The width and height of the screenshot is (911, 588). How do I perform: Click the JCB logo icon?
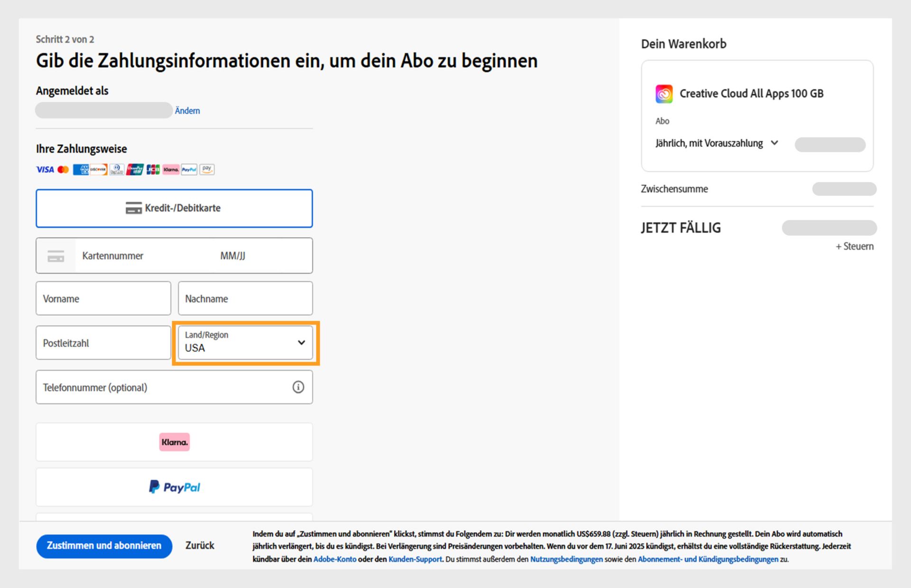(153, 169)
